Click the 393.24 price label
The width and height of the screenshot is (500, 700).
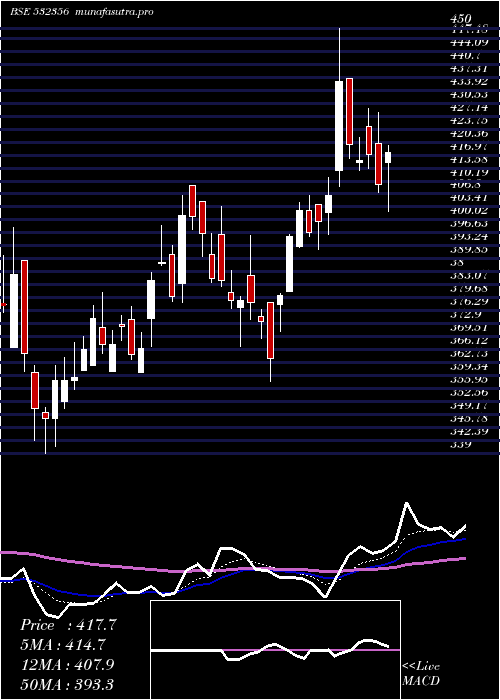pyautogui.click(x=470, y=237)
